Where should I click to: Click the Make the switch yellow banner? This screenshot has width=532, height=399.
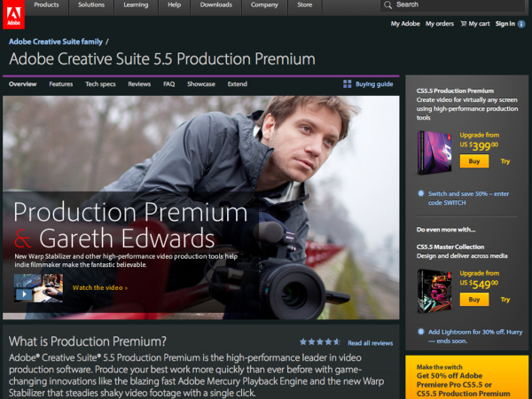coord(467,378)
